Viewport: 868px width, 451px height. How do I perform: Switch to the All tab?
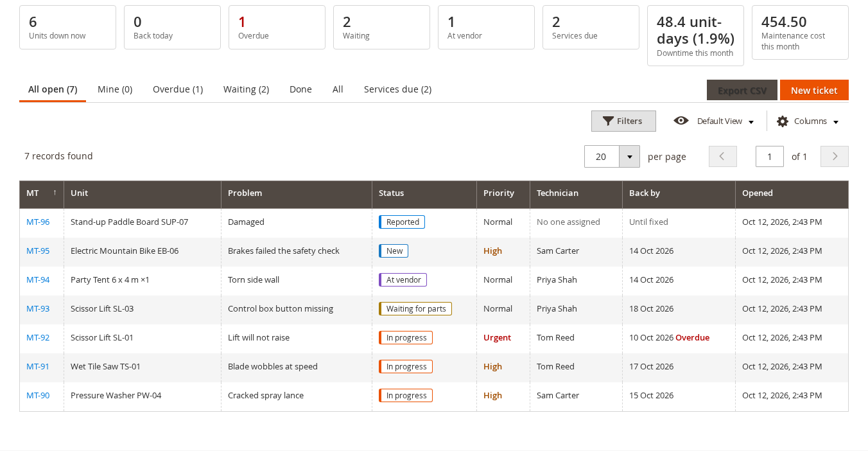click(338, 89)
